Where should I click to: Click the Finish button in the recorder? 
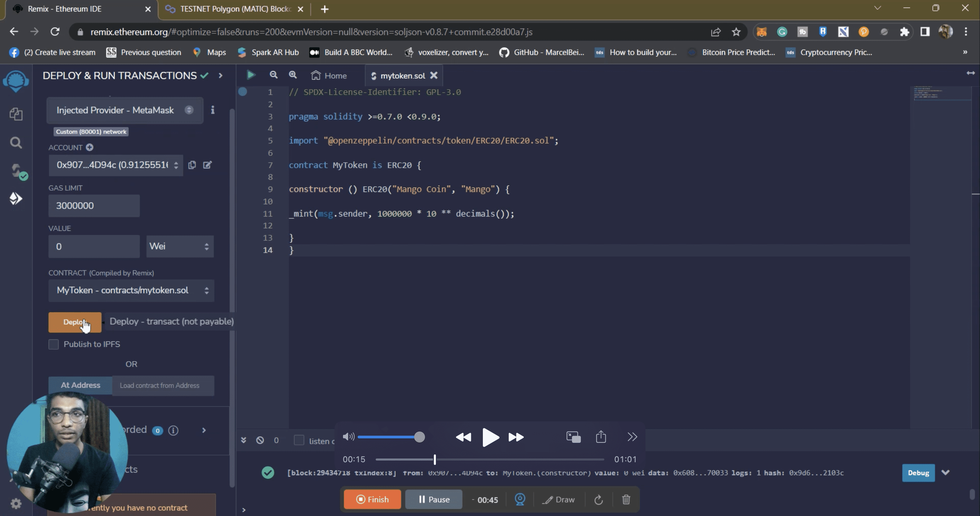[372, 499]
